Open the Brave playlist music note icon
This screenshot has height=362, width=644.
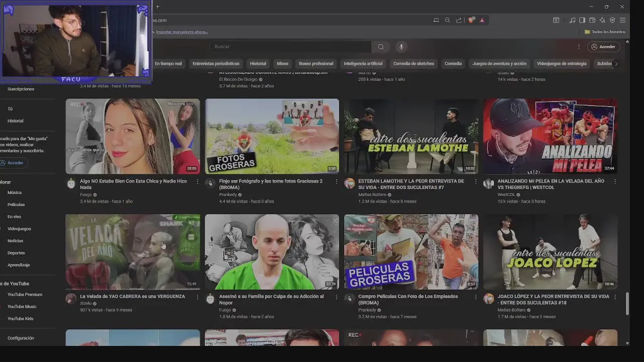[x=572, y=20]
